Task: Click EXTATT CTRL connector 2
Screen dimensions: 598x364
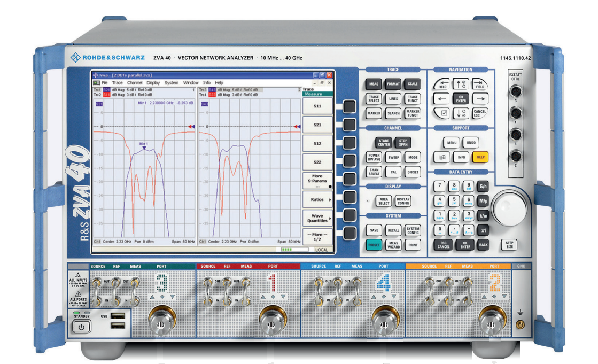Action: (x=516, y=156)
